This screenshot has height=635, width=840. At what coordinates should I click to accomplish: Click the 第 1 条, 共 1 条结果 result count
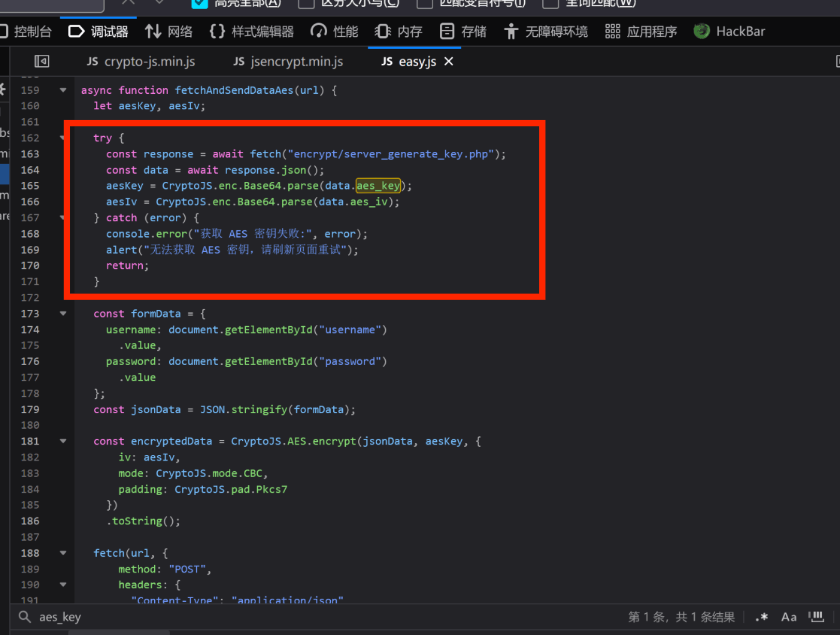tap(681, 617)
